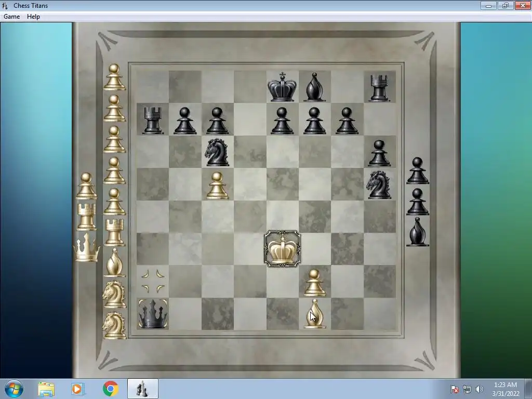This screenshot has width=532, height=399.
Task: Click the black pawn on c7
Action: pos(217,121)
